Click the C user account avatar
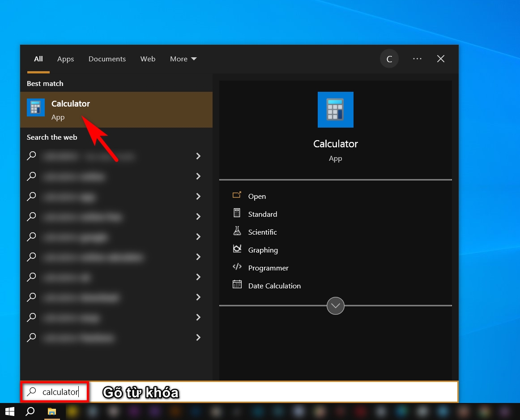 coord(389,59)
